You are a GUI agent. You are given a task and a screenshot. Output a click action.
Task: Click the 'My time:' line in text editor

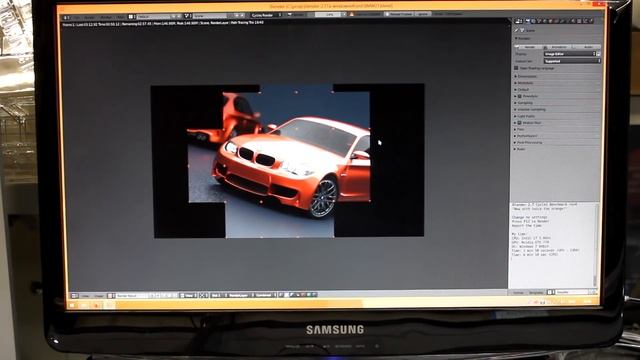(x=520, y=234)
